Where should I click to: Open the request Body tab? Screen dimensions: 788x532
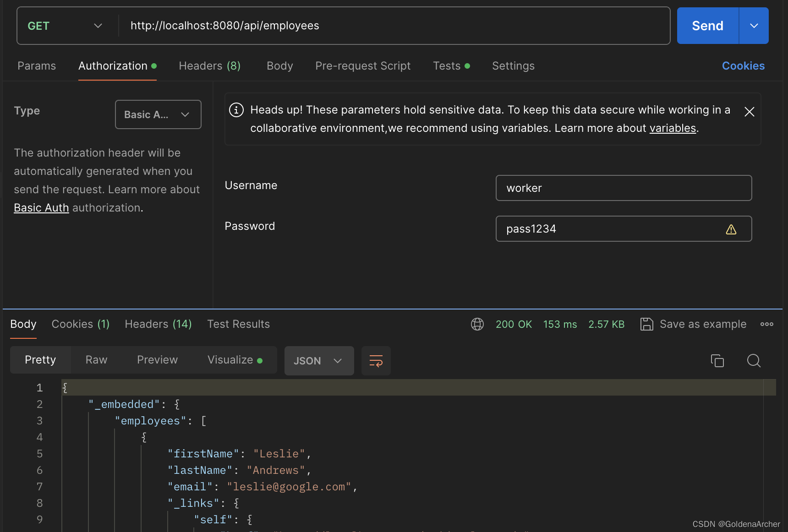280,66
